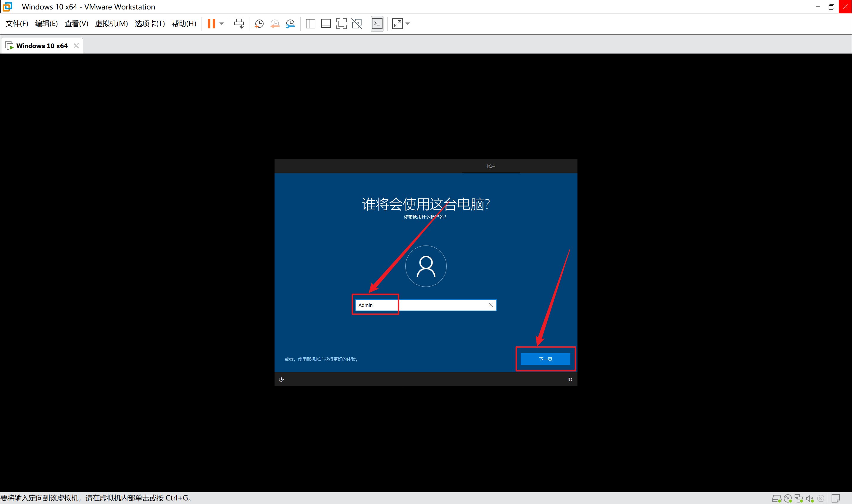Click the Send Ctrl+Alt+Del toolbar icon
Screen dimensions: 852x504
pyautogui.click(x=239, y=23)
